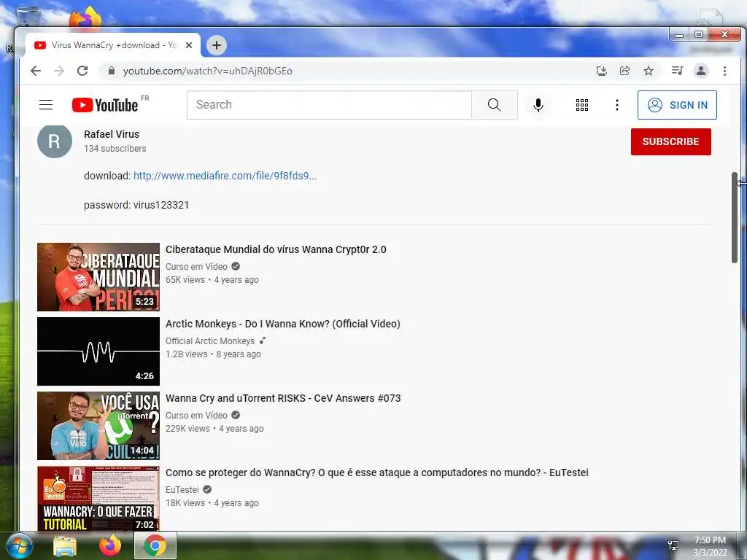Click '18K views • 4 years ago' text

point(212,503)
